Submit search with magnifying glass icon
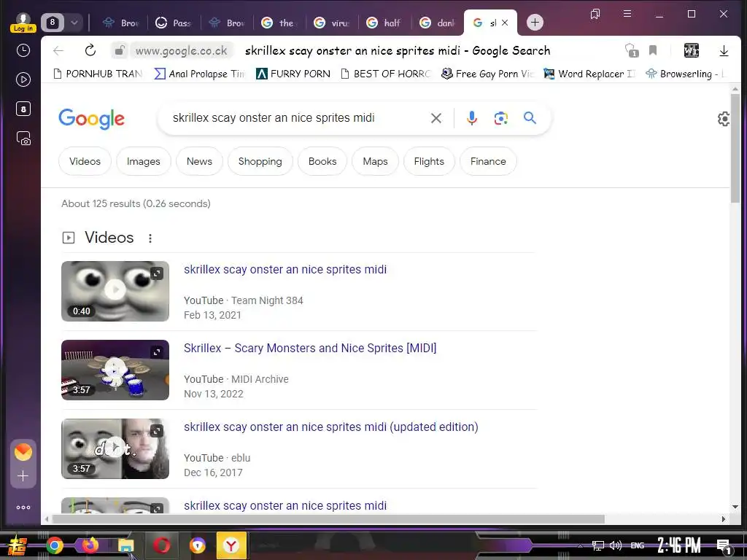The height and width of the screenshot is (560, 747). [x=530, y=117]
